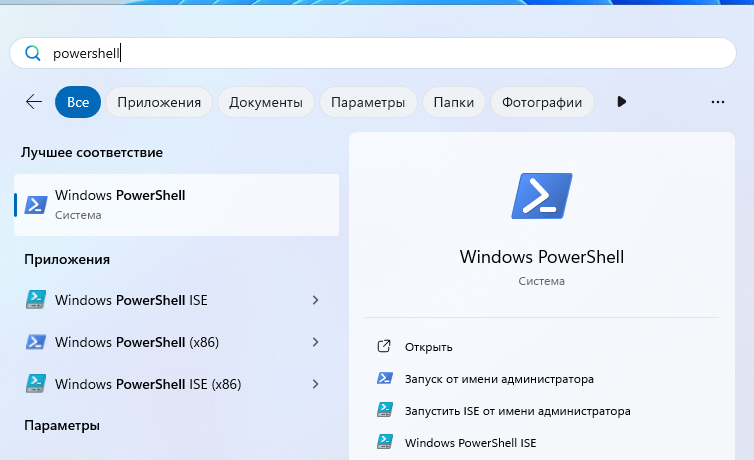Click the large PowerShell icon in preview pane
Screen dimensions: 754x460
pyautogui.click(x=542, y=196)
